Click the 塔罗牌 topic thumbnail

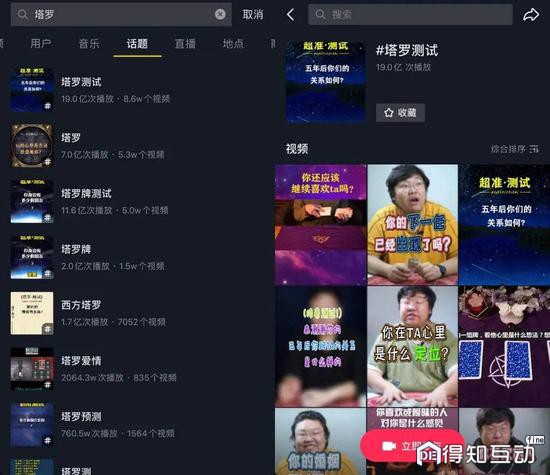(x=32, y=257)
